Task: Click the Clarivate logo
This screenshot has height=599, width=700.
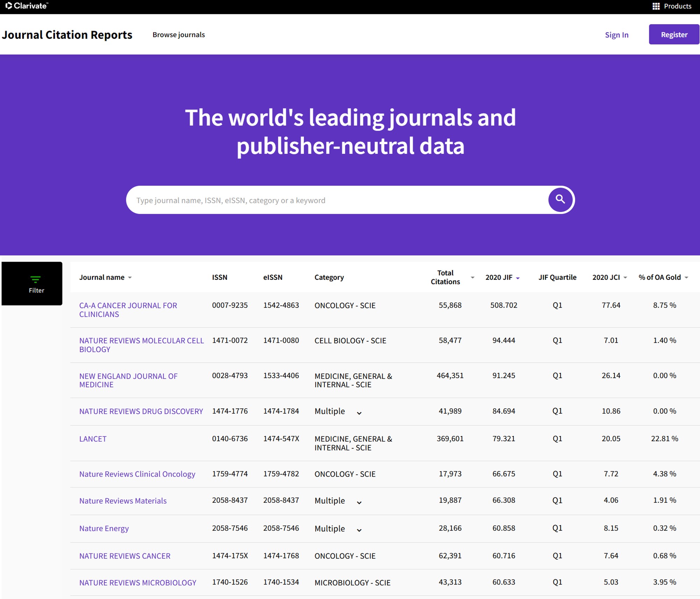Action: pos(27,6)
